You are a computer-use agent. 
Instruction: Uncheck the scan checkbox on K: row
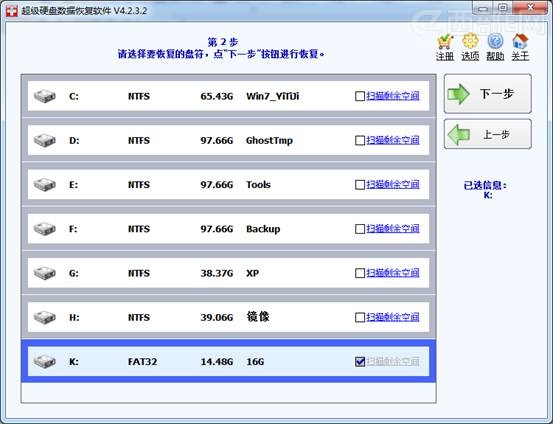click(x=360, y=362)
